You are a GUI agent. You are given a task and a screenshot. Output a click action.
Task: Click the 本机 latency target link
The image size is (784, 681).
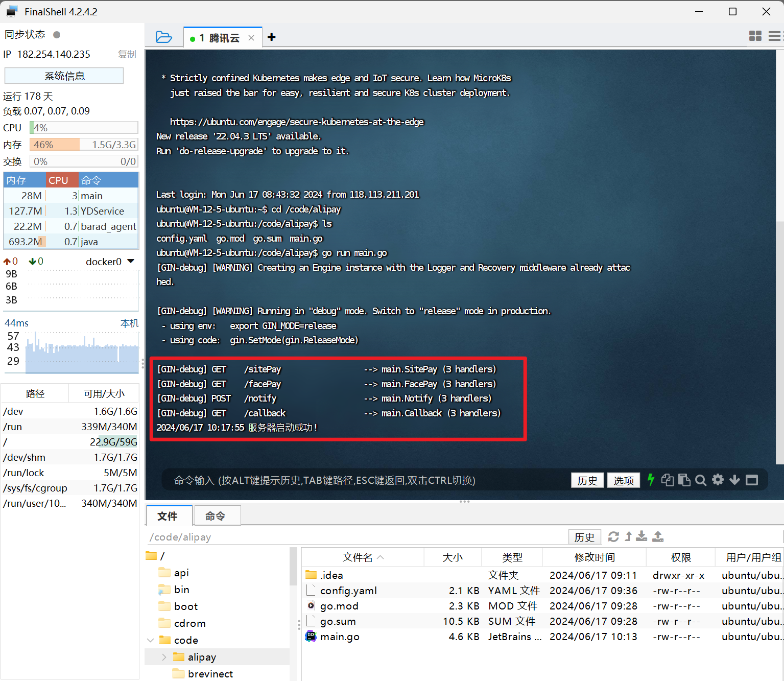point(129,323)
